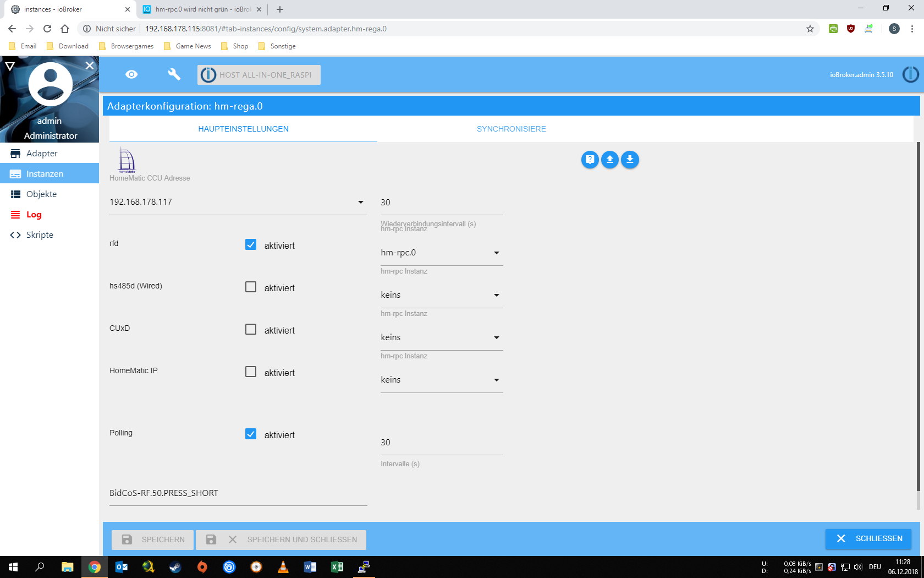Click the Speichern button

(x=152, y=539)
